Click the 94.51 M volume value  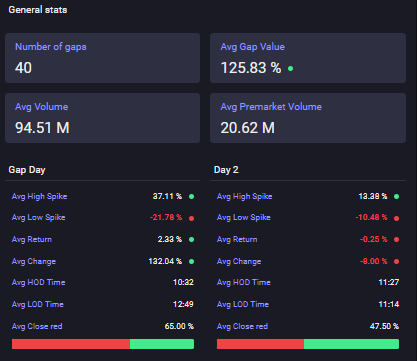click(x=42, y=128)
